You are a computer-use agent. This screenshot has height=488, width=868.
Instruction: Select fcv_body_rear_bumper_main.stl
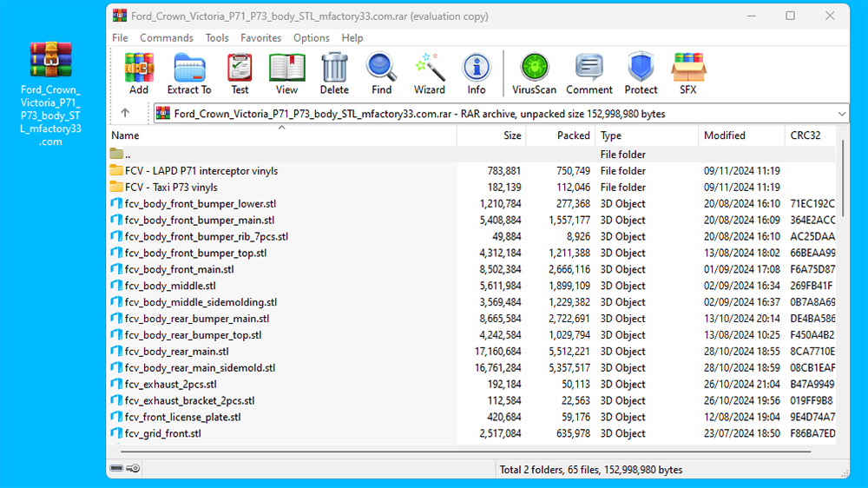click(x=190, y=319)
